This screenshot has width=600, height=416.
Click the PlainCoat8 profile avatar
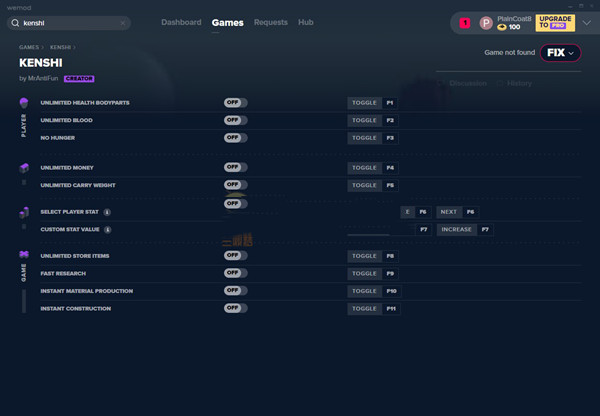coord(486,23)
